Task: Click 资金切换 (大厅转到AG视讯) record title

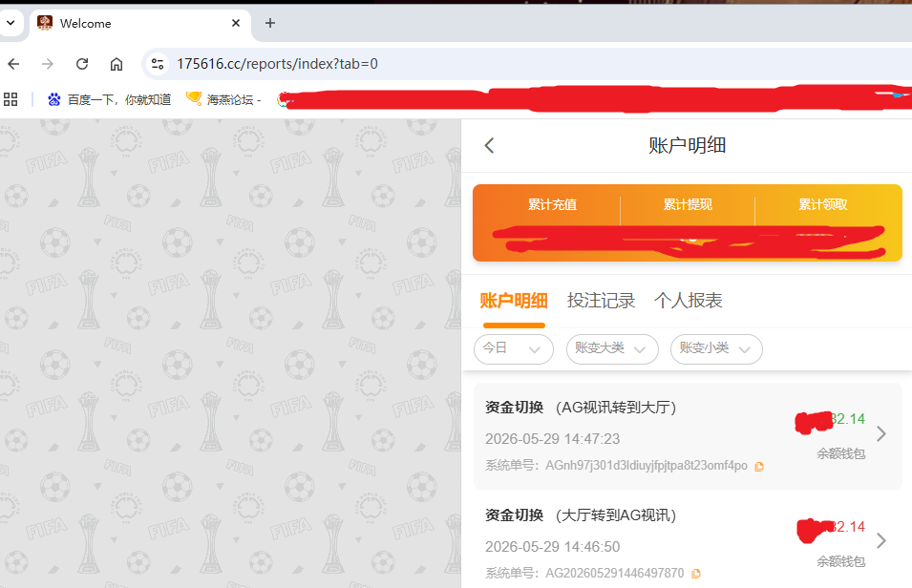Action: pyautogui.click(x=581, y=515)
